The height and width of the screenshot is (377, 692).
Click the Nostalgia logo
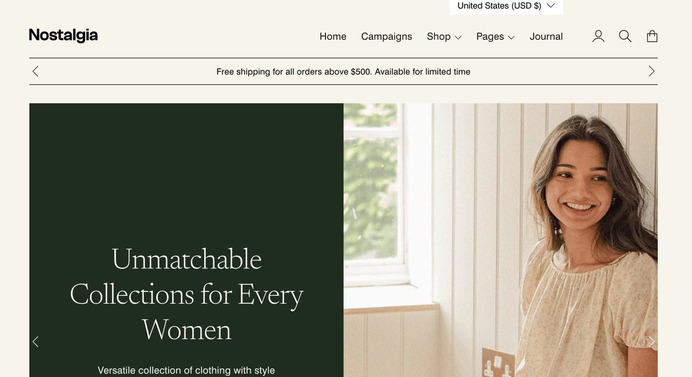tap(63, 35)
